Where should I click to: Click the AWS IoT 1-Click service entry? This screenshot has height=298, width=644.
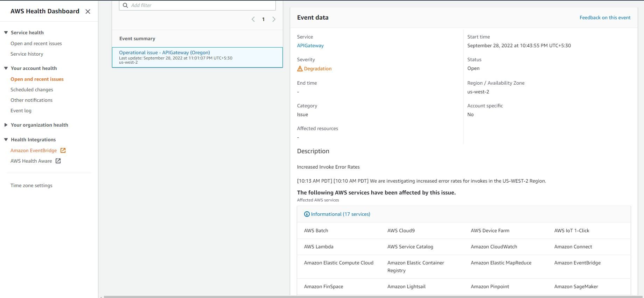click(x=572, y=230)
